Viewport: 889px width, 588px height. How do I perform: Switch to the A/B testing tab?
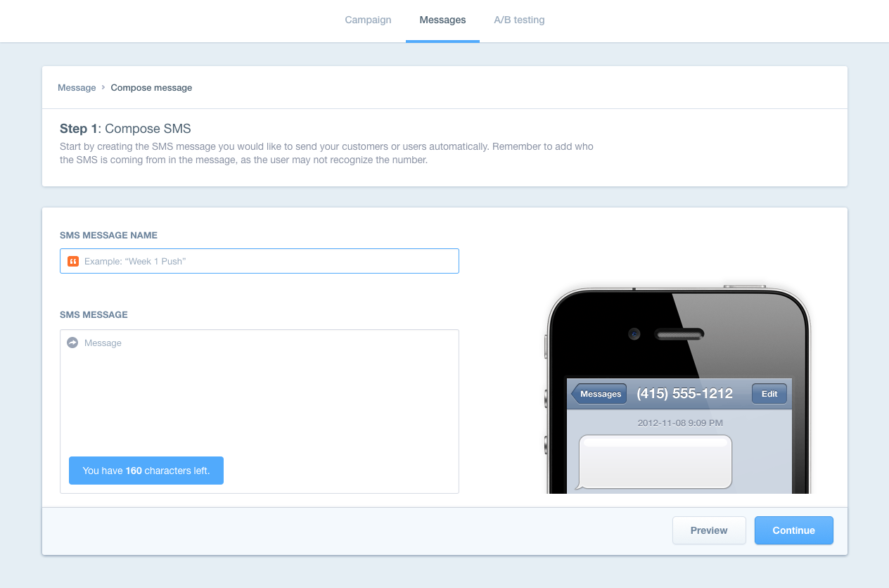[x=519, y=20]
